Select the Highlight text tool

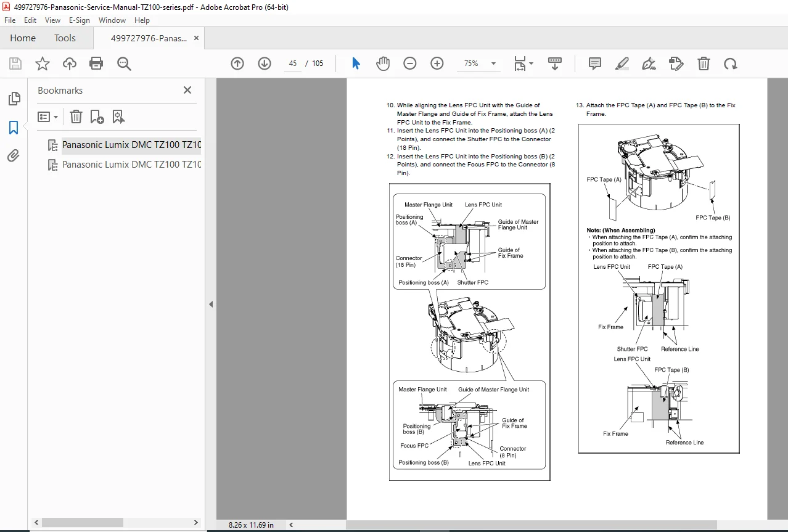coord(622,63)
